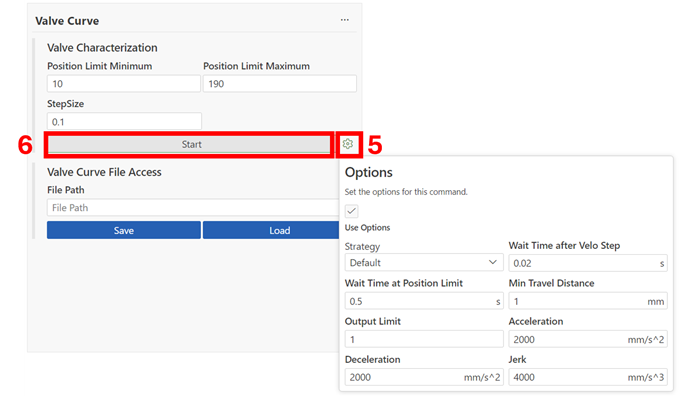Click the Options popup title
The height and width of the screenshot is (396, 680).
(x=369, y=173)
